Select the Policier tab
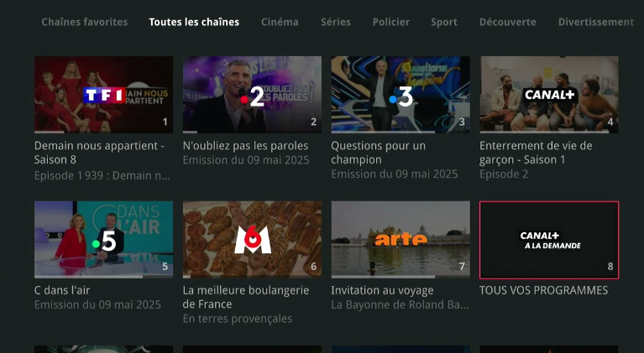This screenshot has width=644, height=353. (x=391, y=22)
